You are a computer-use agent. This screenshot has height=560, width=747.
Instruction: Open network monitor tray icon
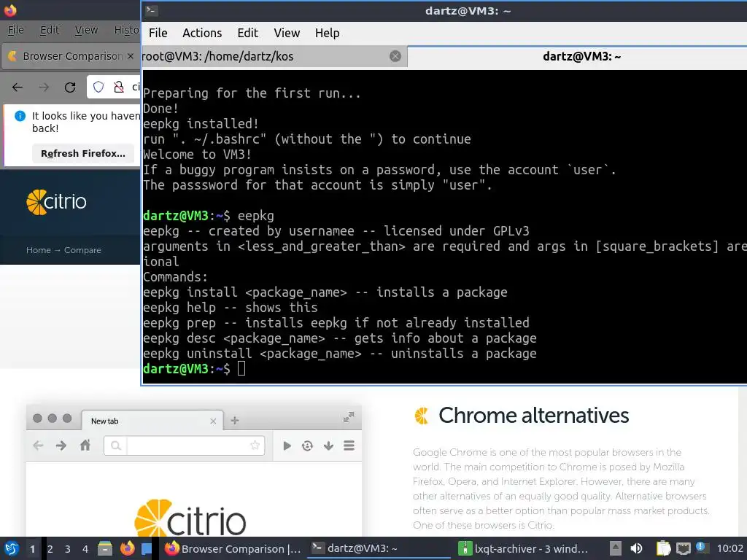(x=683, y=548)
